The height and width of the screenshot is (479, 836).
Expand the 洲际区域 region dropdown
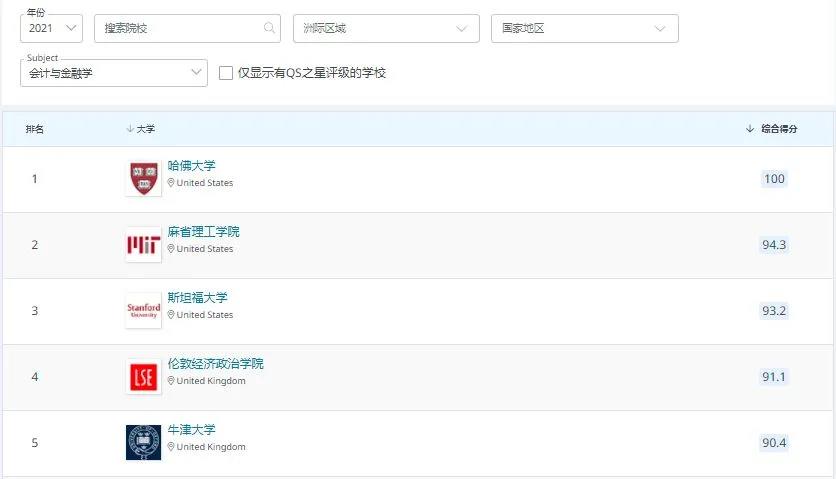pyautogui.click(x=386, y=28)
